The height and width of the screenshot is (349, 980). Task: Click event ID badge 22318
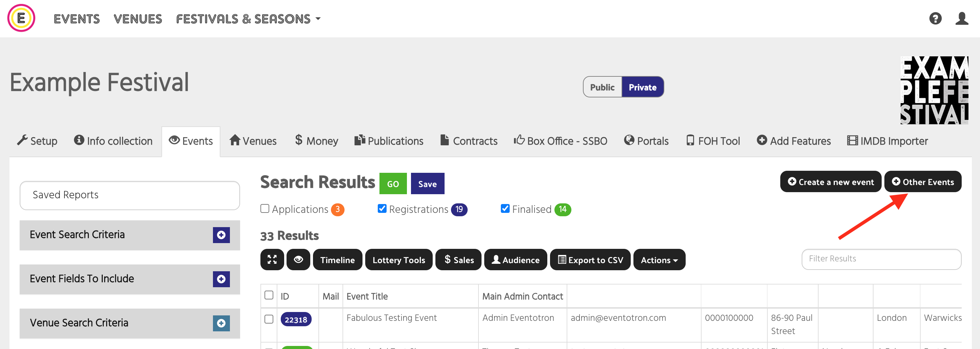(x=296, y=319)
